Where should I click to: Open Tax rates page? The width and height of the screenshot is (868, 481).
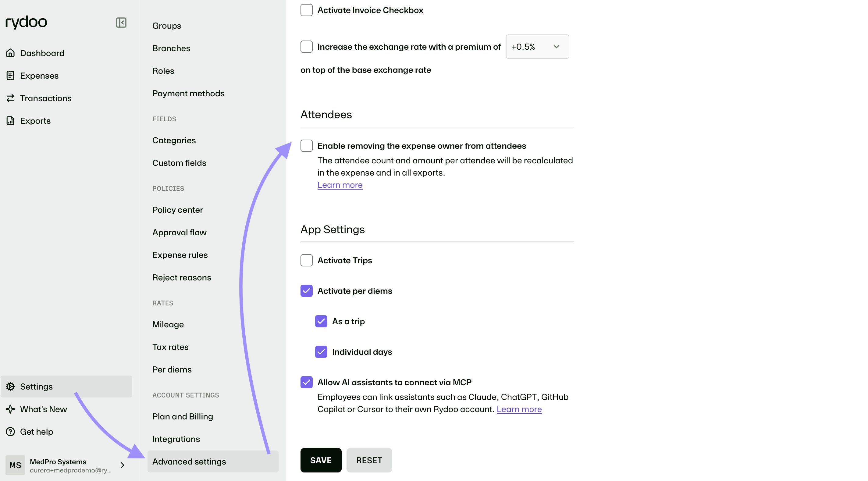tap(170, 347)
